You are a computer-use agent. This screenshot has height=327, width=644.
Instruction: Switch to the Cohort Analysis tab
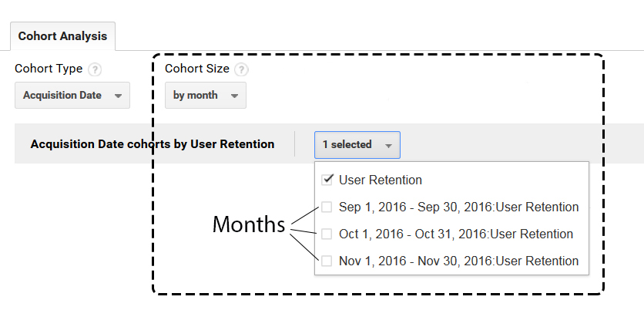click(63, 36)
